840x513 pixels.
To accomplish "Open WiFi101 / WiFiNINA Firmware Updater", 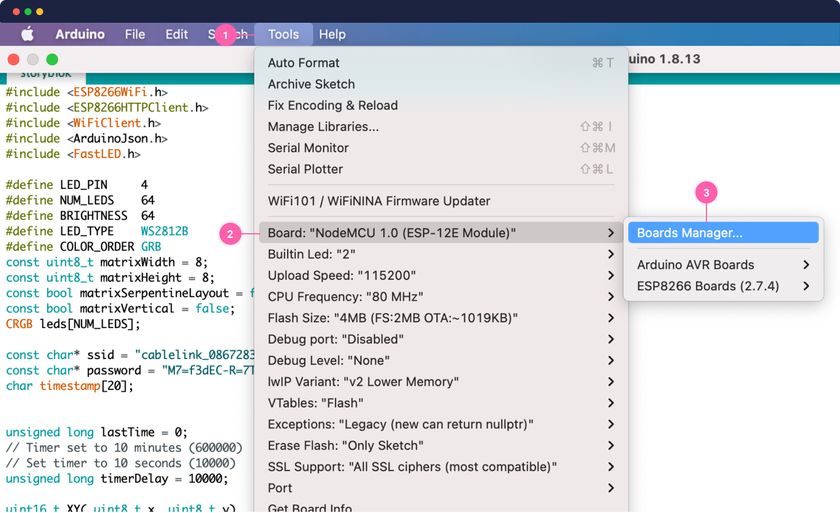I will (440, 201).
